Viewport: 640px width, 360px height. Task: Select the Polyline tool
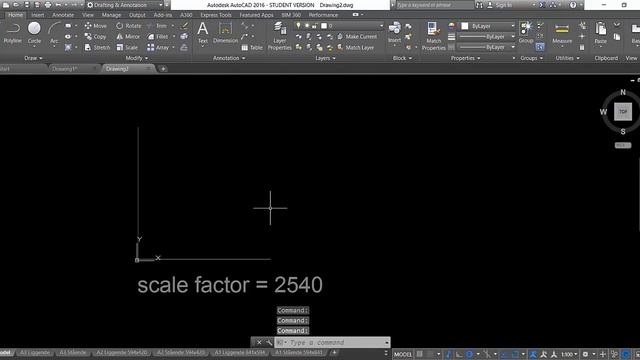coord(13,33)
